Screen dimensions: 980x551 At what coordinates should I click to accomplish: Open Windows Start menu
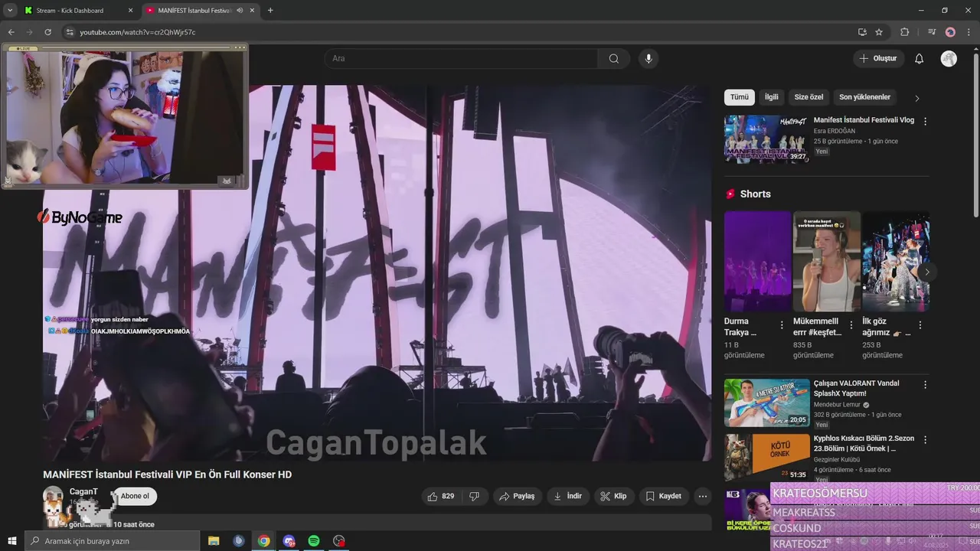click(11, 541)
